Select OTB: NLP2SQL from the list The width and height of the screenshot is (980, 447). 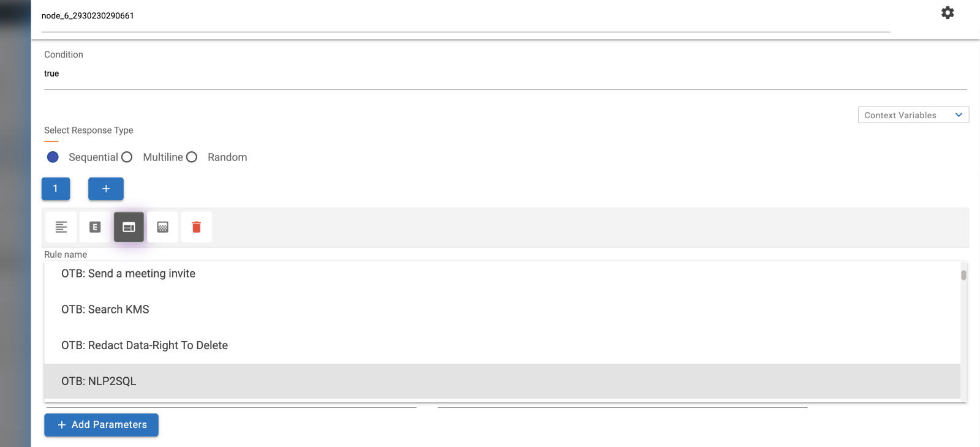click(99, 381)
